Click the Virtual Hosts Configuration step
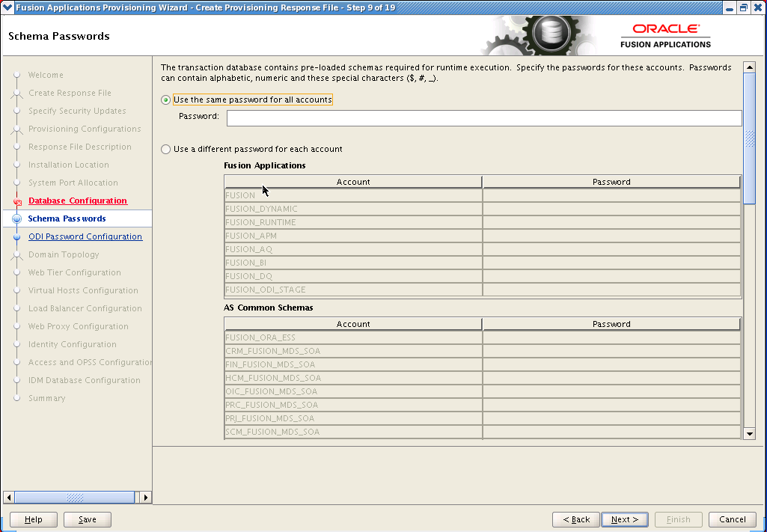 tap(83, 290)
